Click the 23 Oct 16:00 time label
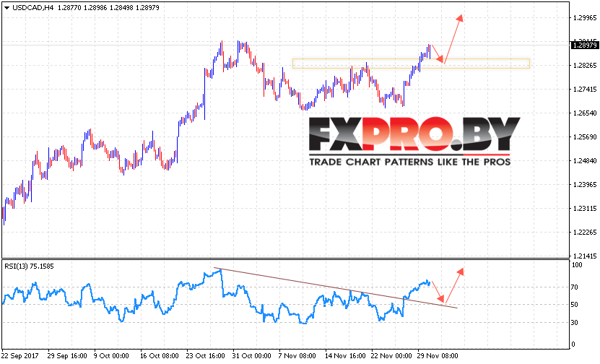This screenshot has height=364, width=600. point(206,356)
